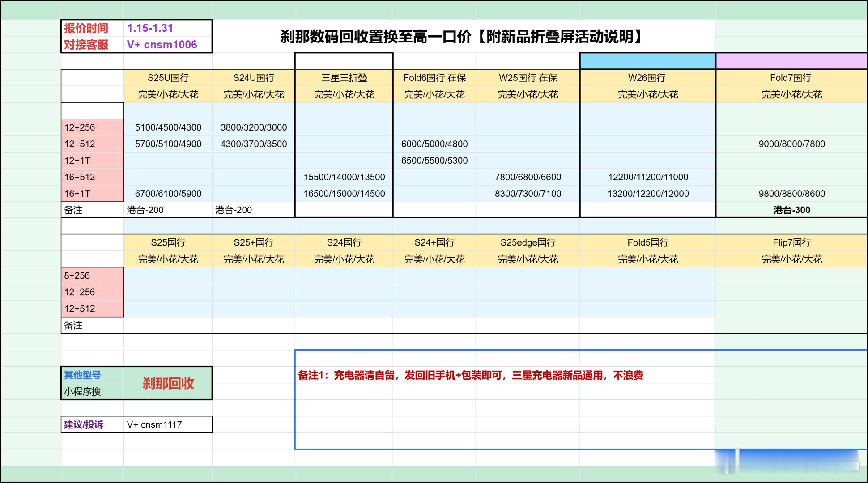Screen dimensions: 868x483
Task: Click price cell 5100/4500/4300
Action: pyautogui.click(x=168, y=127)
